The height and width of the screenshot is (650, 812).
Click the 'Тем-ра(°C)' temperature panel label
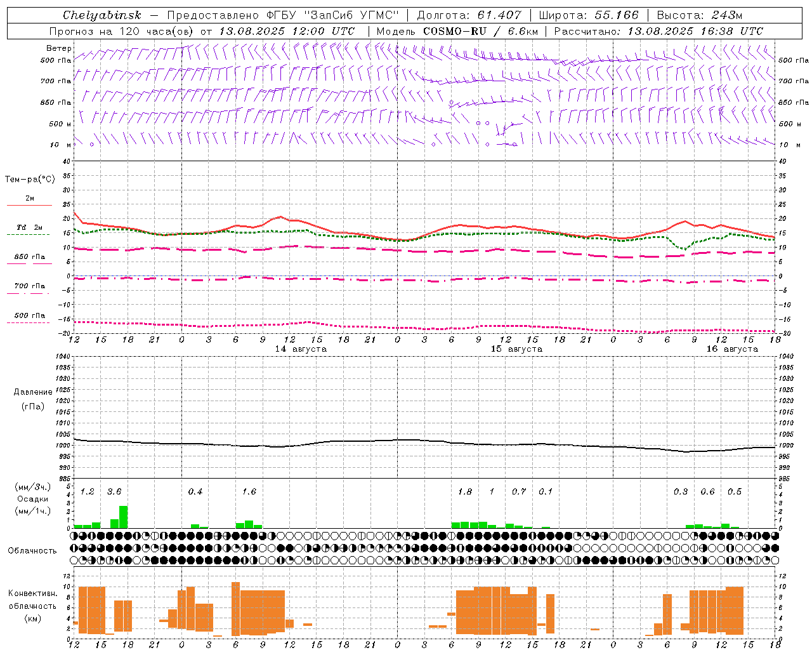coord(30,180)
